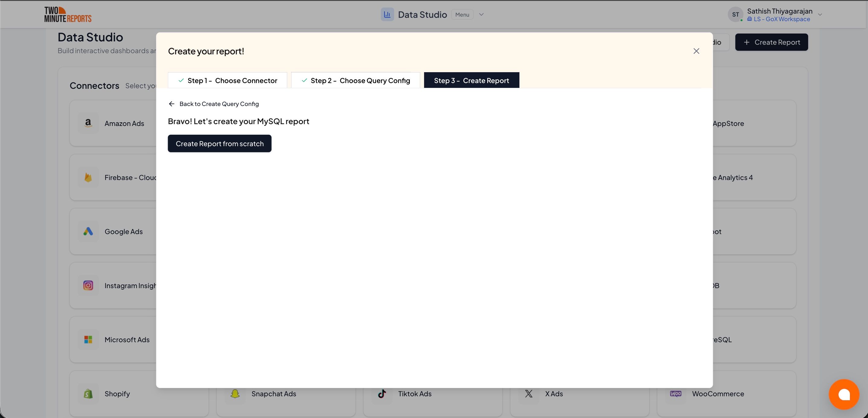Select the Amazon Ads connector icon
Screen dimensions: 868x418
tap(88, 123)
